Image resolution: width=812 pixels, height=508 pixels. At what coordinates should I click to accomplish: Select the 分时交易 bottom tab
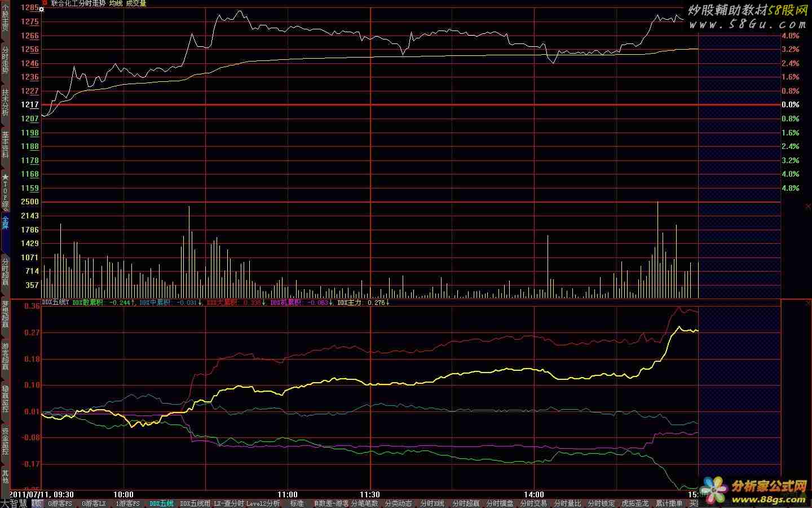(533, 503)
